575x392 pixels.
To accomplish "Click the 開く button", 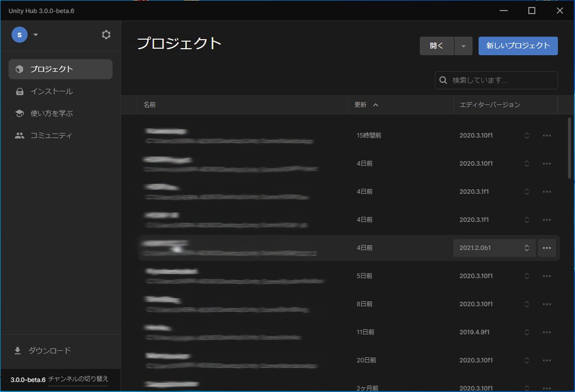I will click(x=436, y=46).
